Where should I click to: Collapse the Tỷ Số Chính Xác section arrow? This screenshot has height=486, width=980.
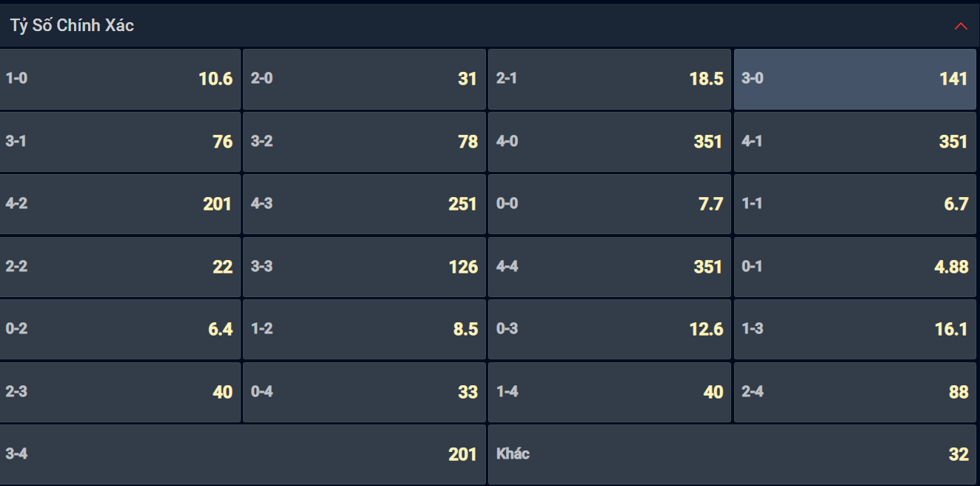[x=961, y=26]
